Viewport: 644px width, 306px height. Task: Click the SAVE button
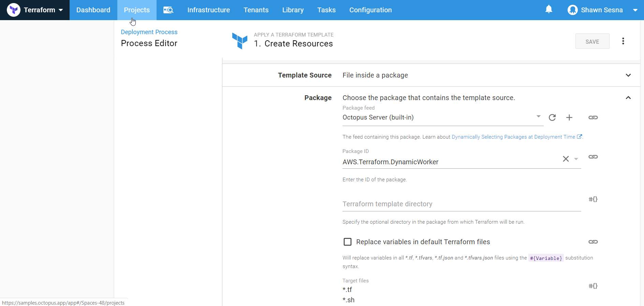[x=592, y=41]
